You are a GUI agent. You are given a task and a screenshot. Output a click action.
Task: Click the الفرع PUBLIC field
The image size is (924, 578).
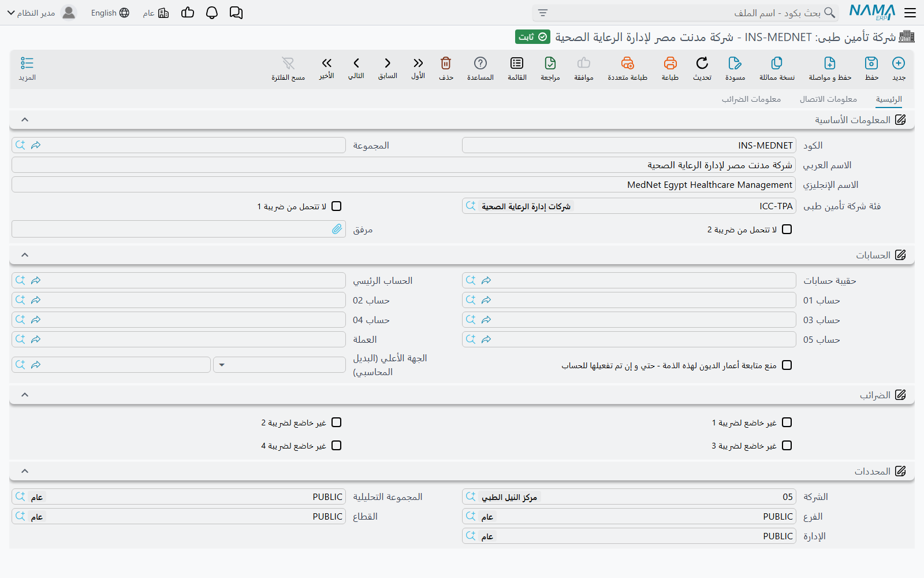pyautogui.click(x=629, y=516)
